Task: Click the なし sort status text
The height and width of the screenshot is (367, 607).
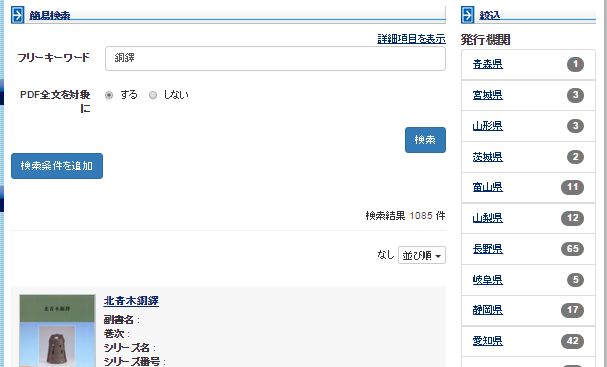Action: (x=386, y=255)
